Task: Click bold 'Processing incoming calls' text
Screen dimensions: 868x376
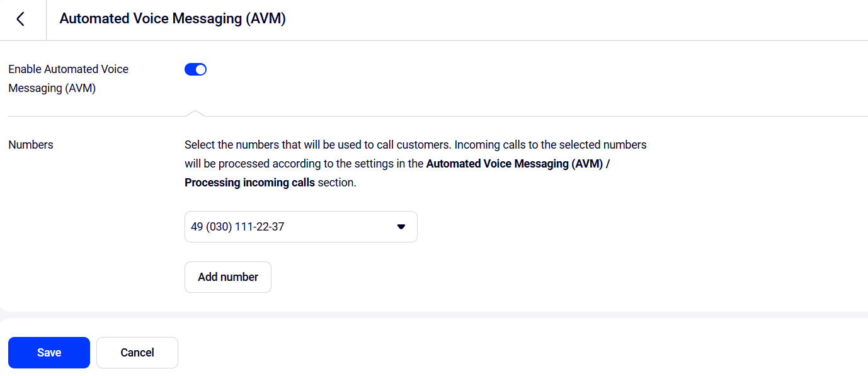Action: (x=249, y=183)
